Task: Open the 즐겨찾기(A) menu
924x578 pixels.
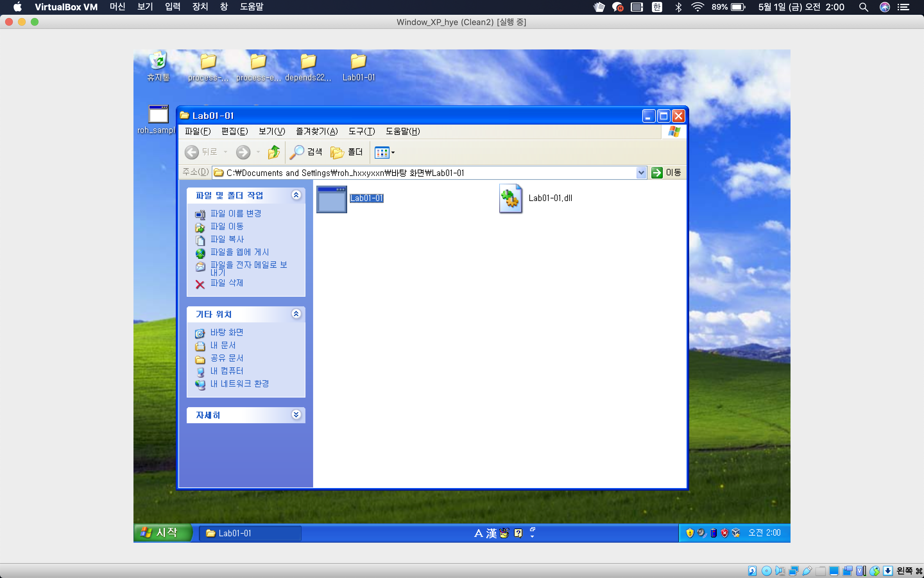Action: click(x=317, y=132)
